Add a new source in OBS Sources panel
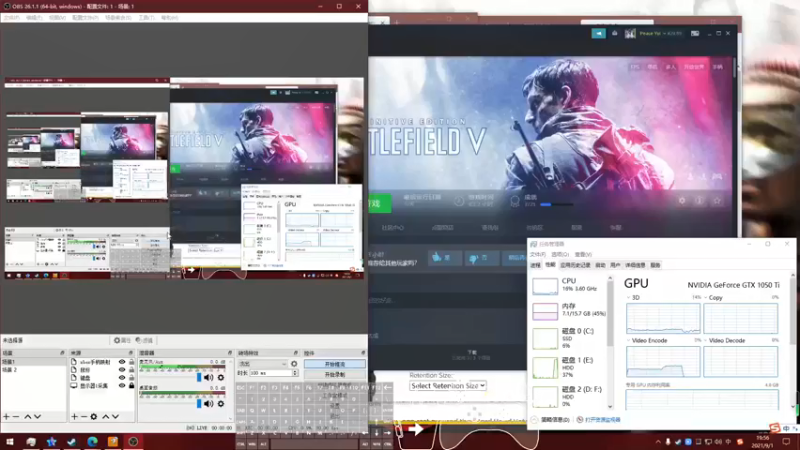800x450 pixels. click(x=74, y=417)
